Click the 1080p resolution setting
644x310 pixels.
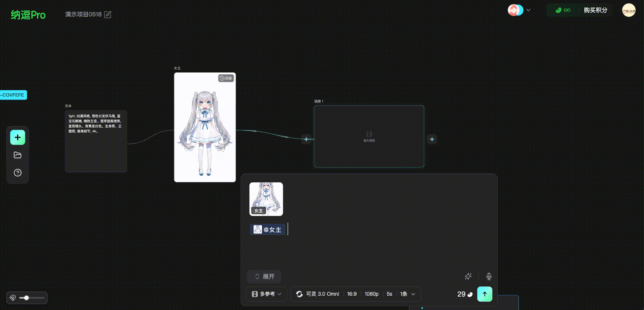click(x=372, y=294)
